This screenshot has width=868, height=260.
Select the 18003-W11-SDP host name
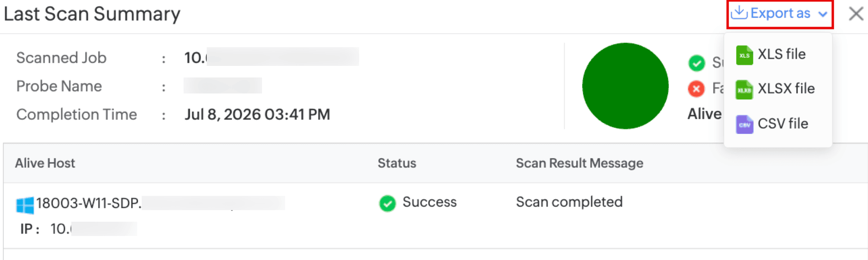coord(89,203)
